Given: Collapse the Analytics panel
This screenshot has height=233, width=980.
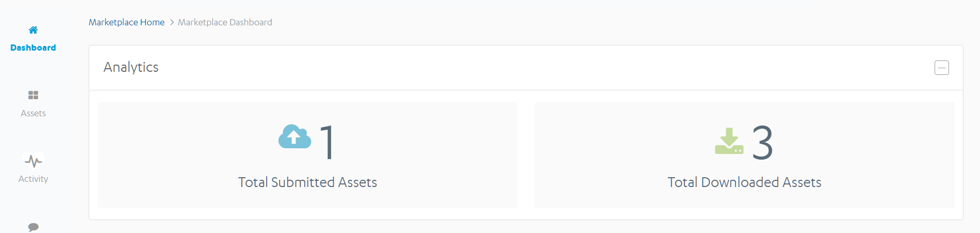Looking at the screenshot, I should pos(941,68).
